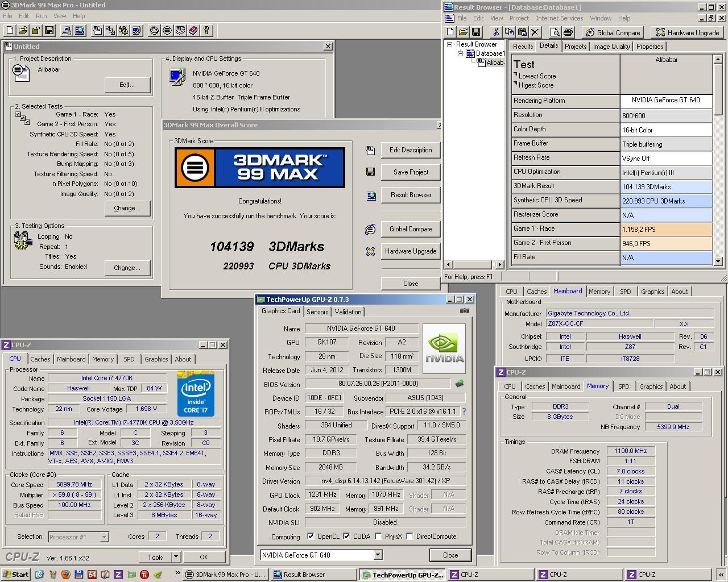This screenshot has height=582, width=728.
Task: Click the Start button on the taskbar
Action: 15,575
